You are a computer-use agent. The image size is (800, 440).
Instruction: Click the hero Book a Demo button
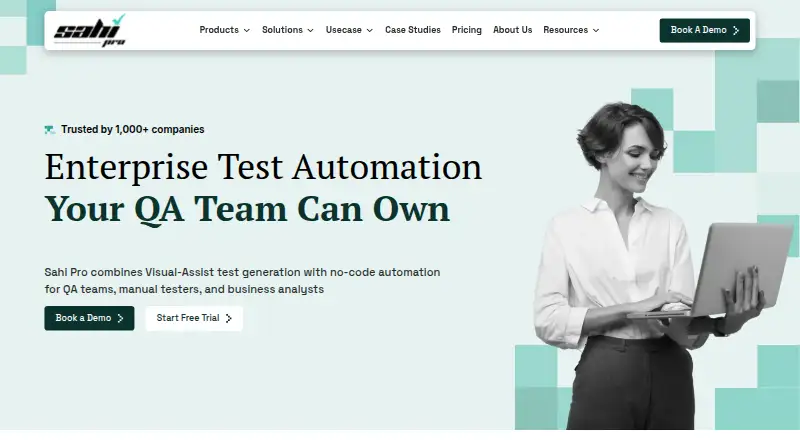pyautogui.click(x=89, y=318)
